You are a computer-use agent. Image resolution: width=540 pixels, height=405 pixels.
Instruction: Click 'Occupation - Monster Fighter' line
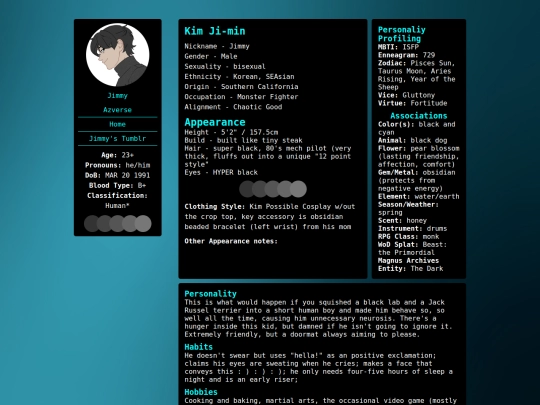tap(241, 97)
